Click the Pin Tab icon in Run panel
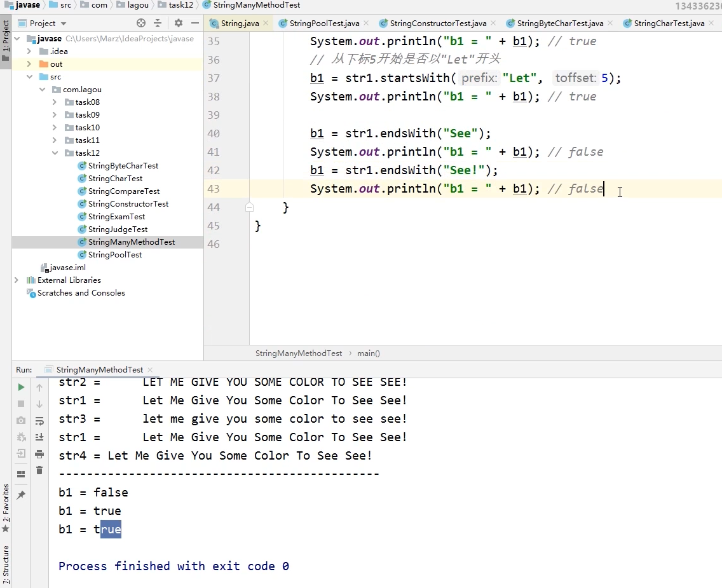The height and width of the screenshot is (588, 722). [21, 495]
